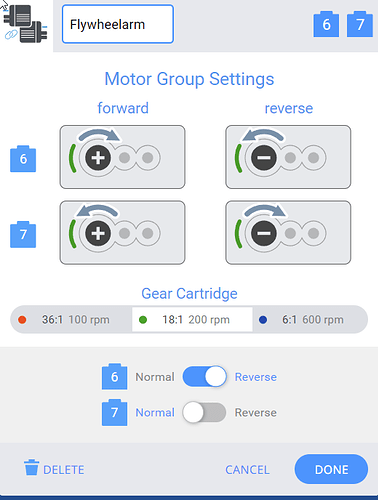Image resolution: width=378 pixels, height=500 pixels.
Task: Select the 36:1 100 rpm cartridge
Action: (x=71, y=320)
